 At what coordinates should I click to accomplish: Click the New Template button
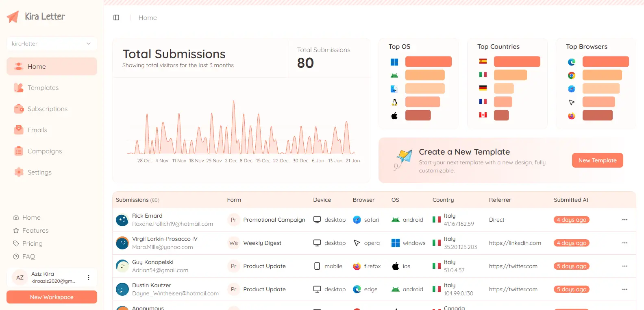point(598,160)
